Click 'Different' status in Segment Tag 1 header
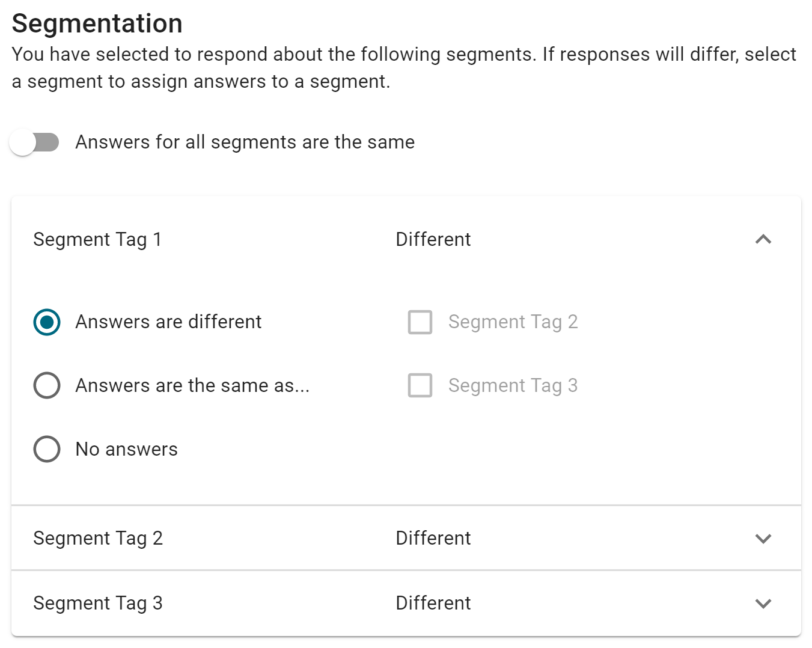The height and width of the screenshot is (648, 812). point(433,239)
